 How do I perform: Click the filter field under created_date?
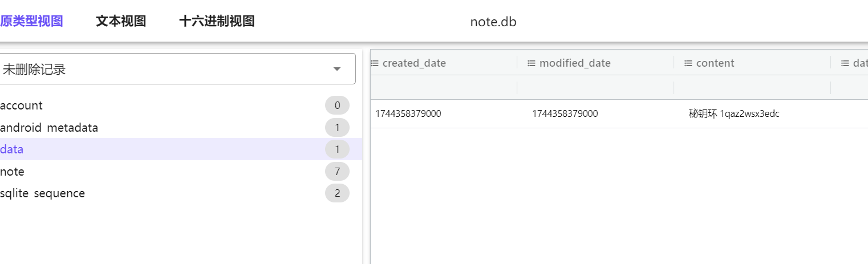point(444,88)
